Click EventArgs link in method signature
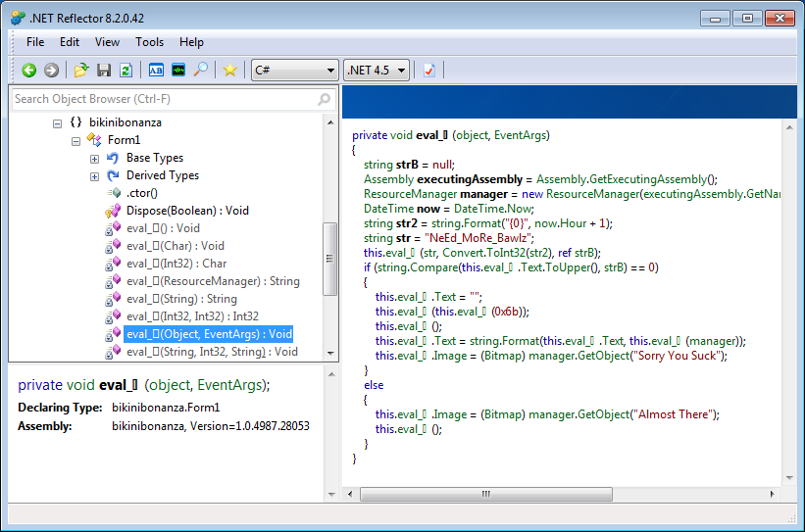Image resolution: width=805 pixels, height=532 pixels. [520, 135]
